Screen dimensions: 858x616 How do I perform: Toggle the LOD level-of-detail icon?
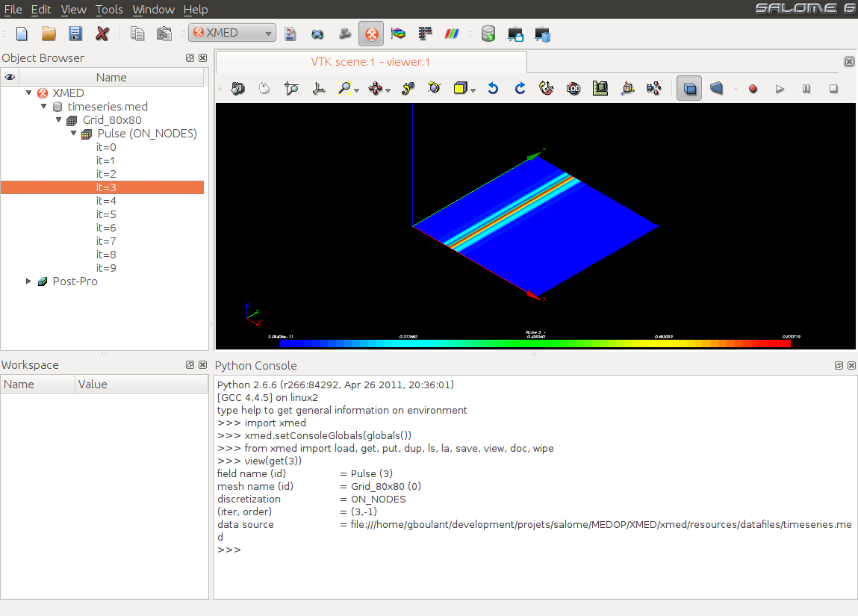tap(573, 88)
